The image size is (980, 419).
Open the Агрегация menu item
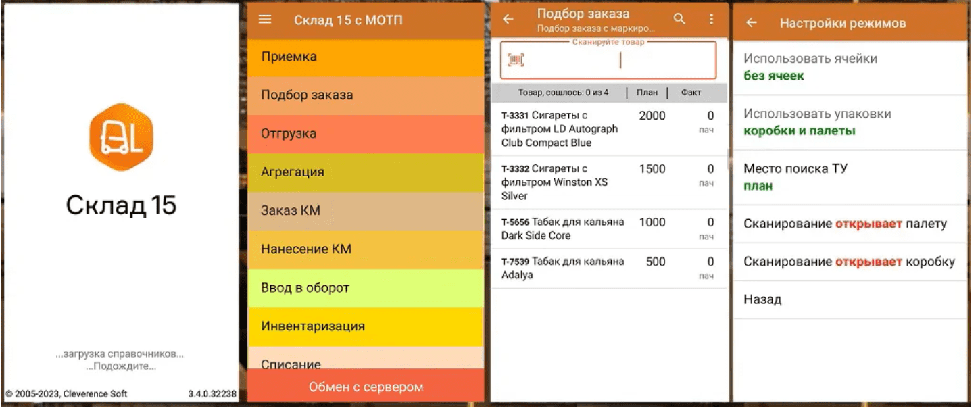tap(365, 172)
